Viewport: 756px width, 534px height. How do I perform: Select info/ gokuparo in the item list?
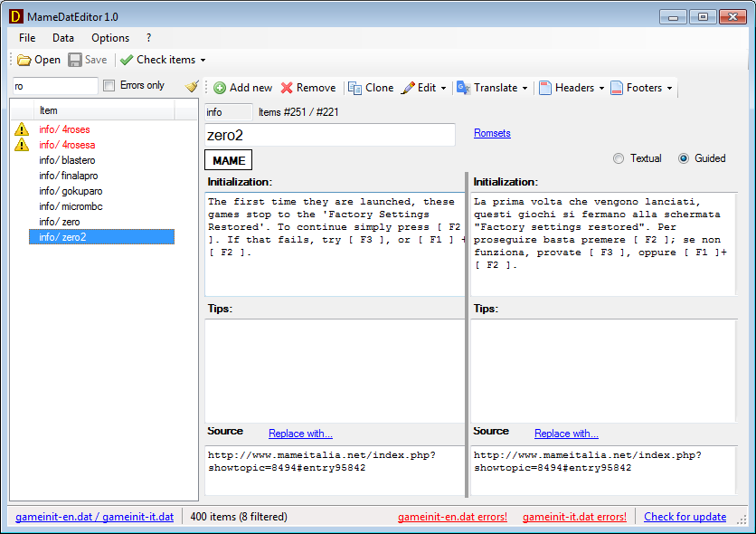coord(67,191)
